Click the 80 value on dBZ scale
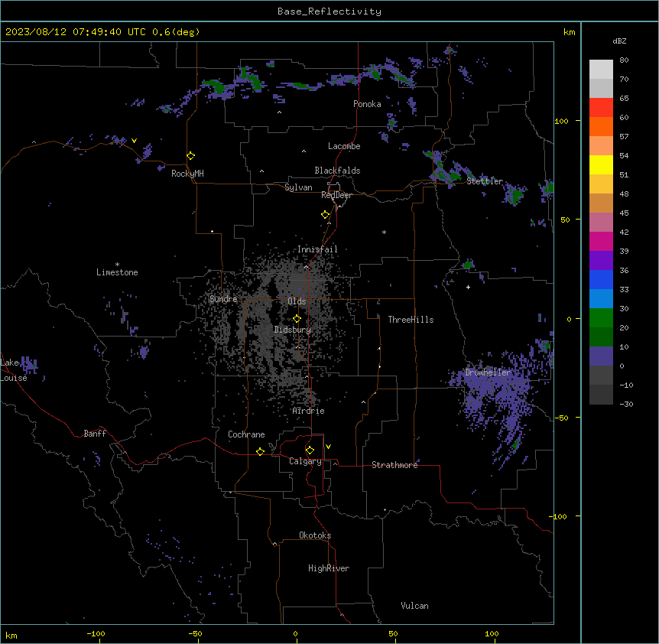The width and height of the screenshot is (659, 644). (624, 60)
